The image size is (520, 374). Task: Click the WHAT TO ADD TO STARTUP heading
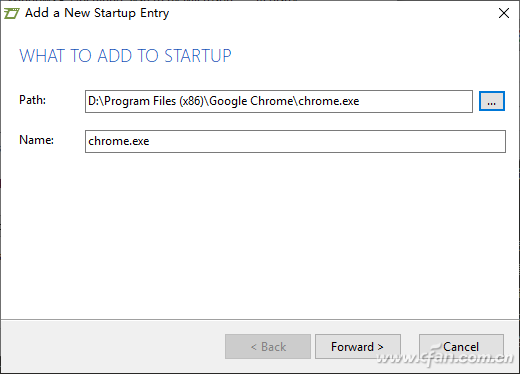click(125, 56)
